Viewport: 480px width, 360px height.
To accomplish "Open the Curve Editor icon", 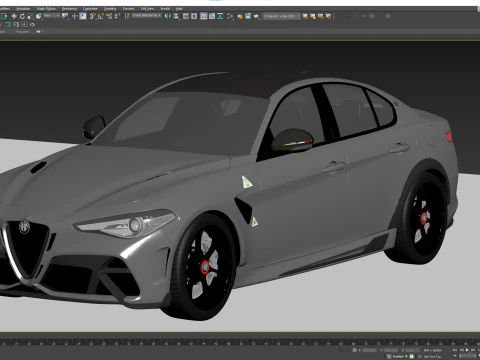I will (x=212, y=16).
